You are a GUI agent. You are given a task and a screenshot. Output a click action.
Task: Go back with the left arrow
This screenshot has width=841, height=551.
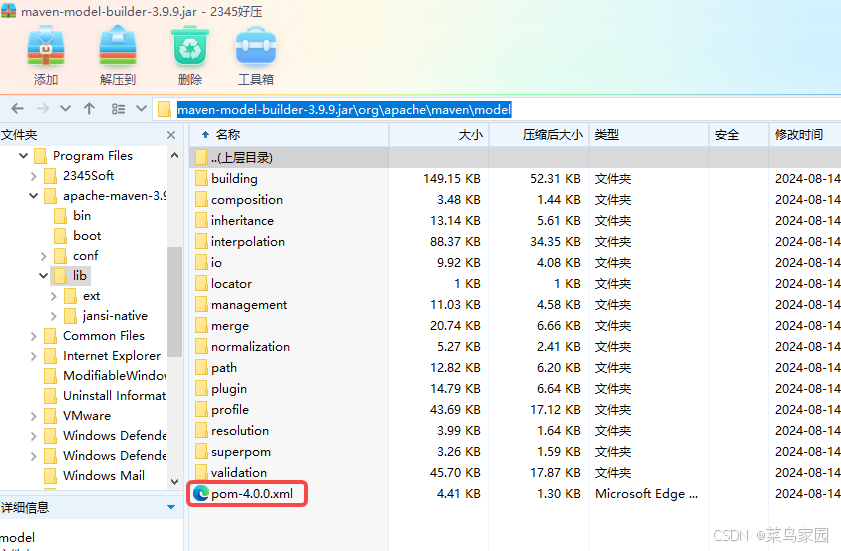coord(18,109)
